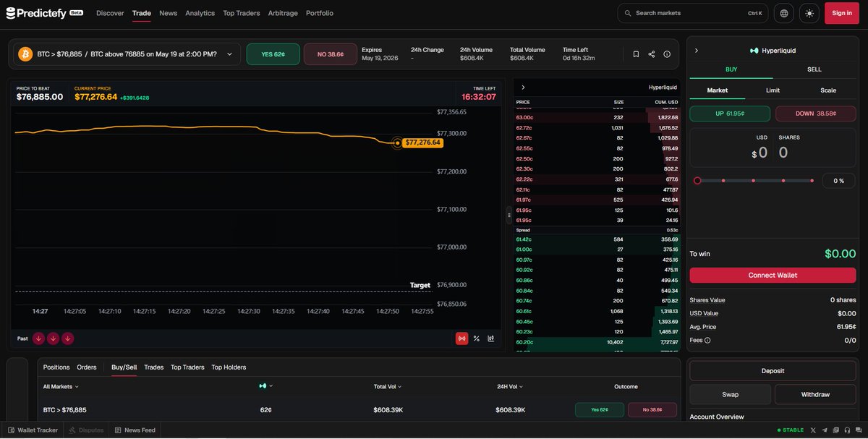868x439 pixels.
Task: Open the Portfolio navigation item
Action: [320, 13]
